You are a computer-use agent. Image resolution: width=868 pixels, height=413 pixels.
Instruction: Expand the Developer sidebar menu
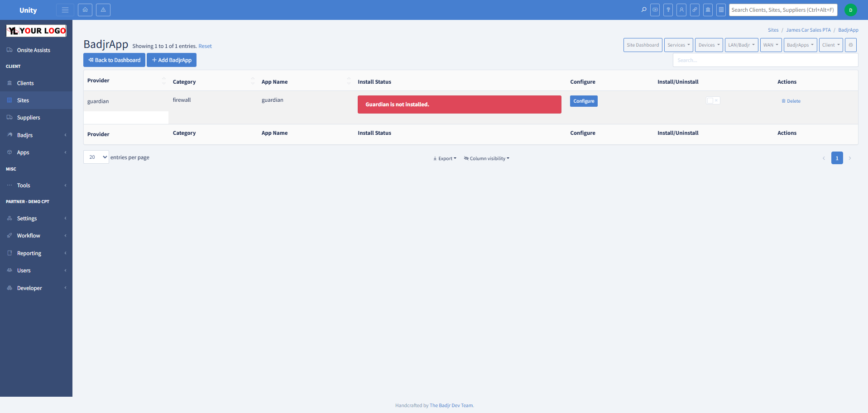click(x=36, y=288)
